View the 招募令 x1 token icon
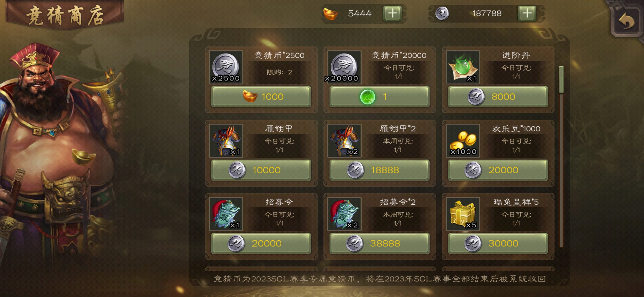The height and width of the screenshot is (297, 644). (x=226, y=214)
